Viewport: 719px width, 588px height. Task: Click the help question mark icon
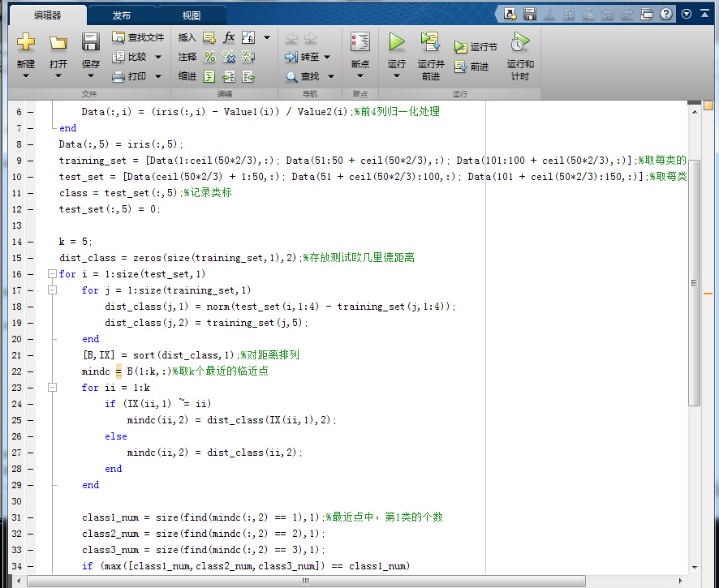click(666, 15)
